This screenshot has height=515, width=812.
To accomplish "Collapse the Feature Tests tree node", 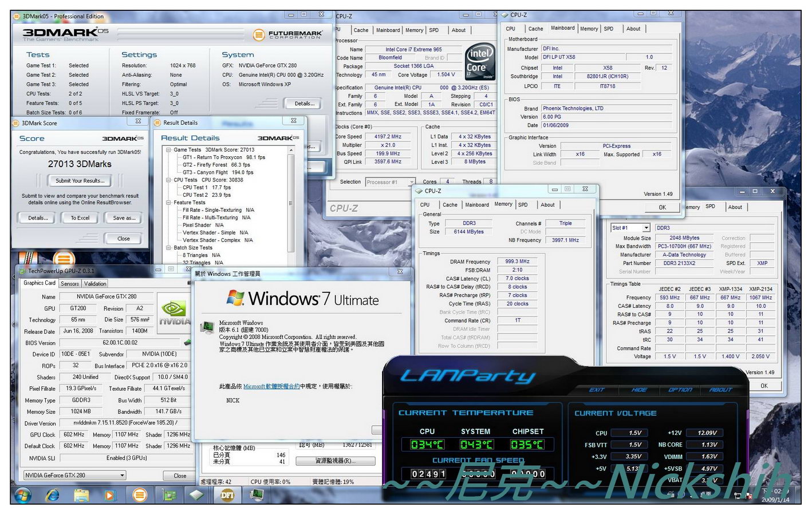I will point(168,203).
